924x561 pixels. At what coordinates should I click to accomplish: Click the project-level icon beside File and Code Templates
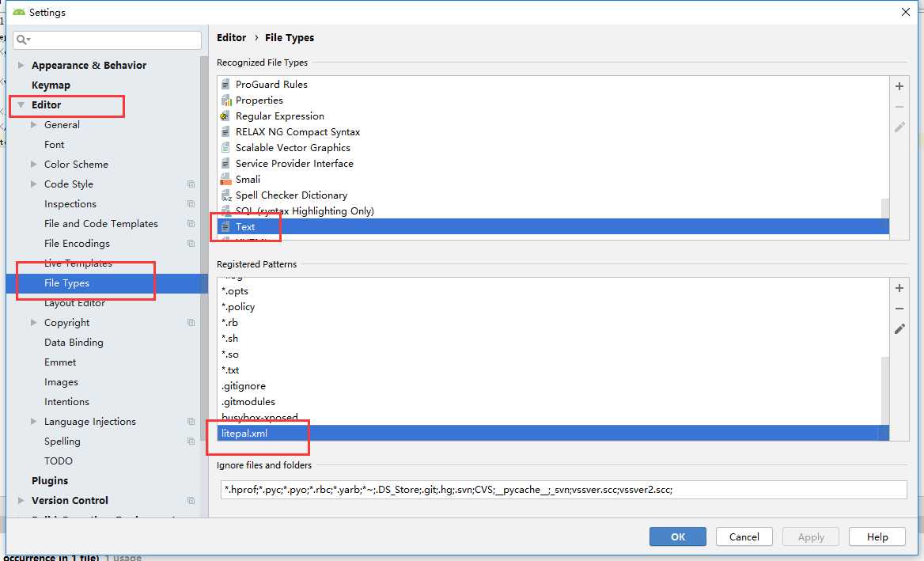[x=191, y=223]
